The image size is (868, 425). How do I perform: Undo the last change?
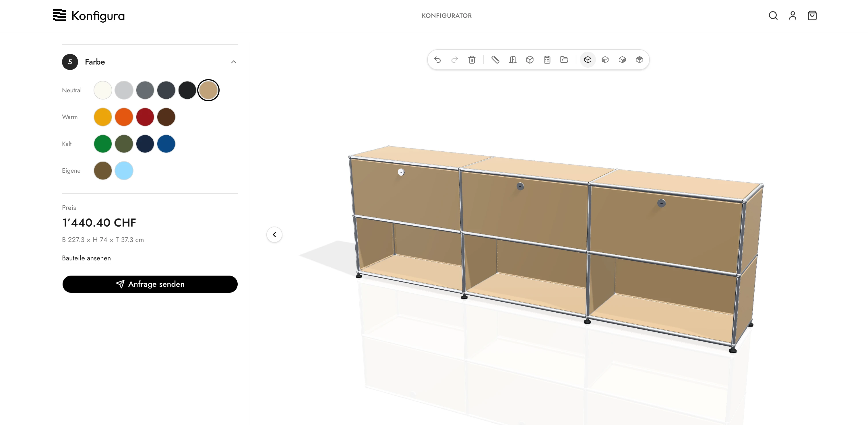click(x=437, y=60)
